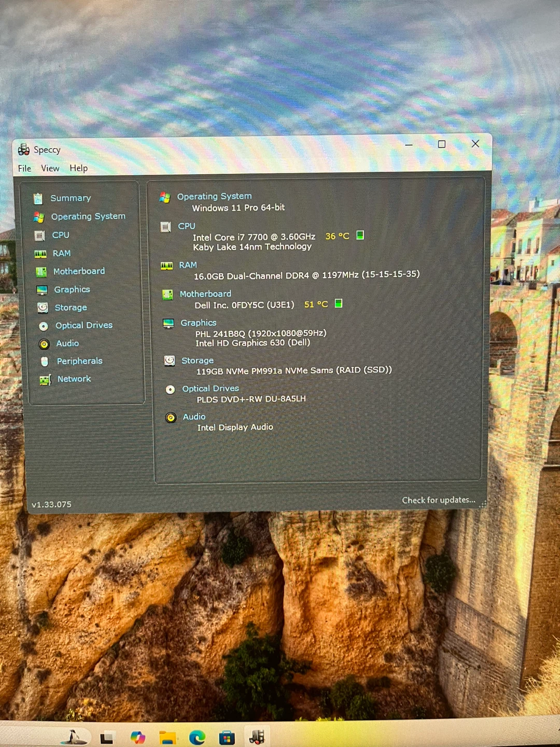Select the Summary clipboard icon in sidebar
This screenshot has width=560, height=747.
pos(38,199)
